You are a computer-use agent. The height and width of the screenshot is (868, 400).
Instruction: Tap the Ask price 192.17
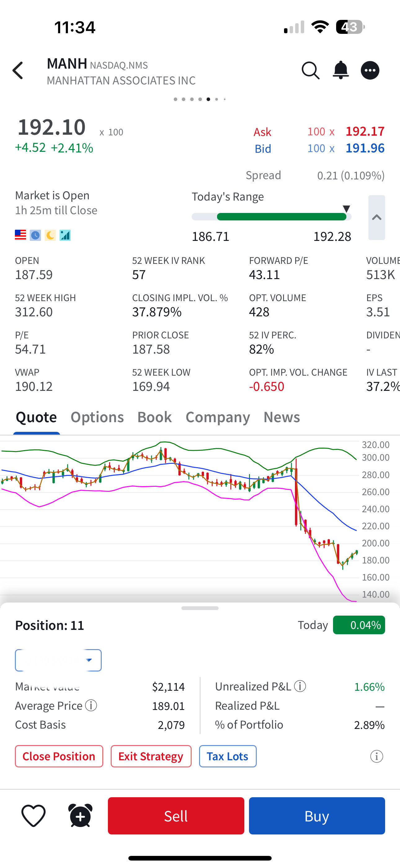(x=365, y=131)
